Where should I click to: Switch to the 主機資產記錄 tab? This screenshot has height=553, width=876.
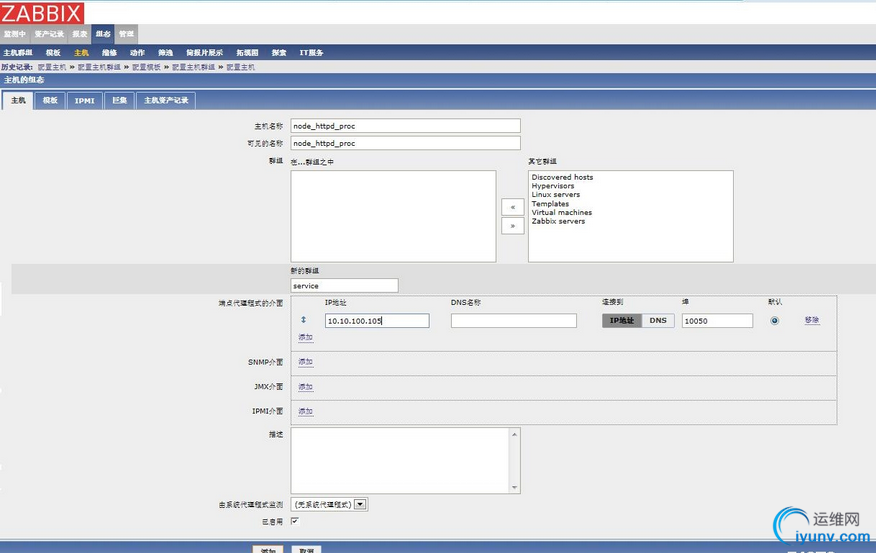[166, 101]
